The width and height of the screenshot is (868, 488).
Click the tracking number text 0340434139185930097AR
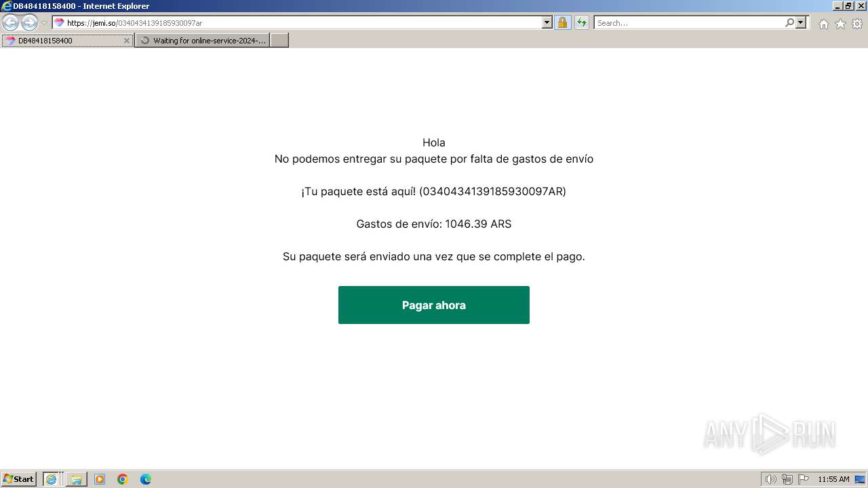point(493,191)
